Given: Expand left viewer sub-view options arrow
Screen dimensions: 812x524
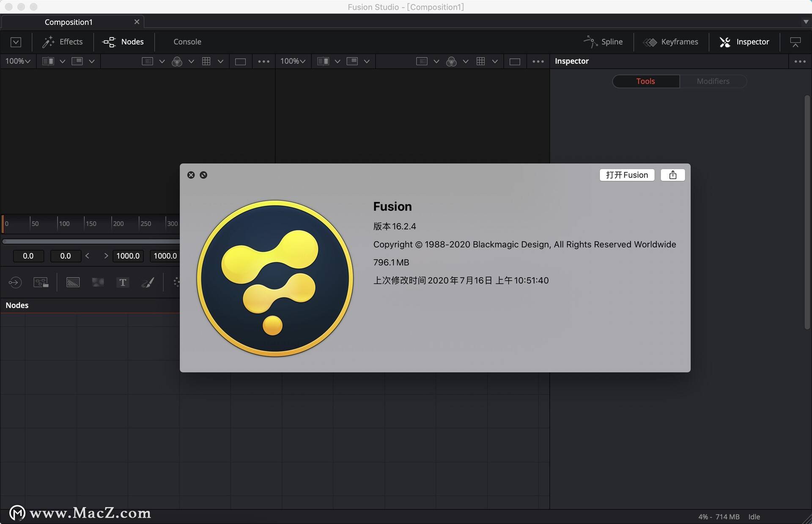Looking at the screenshot, I should coord(91,62).
